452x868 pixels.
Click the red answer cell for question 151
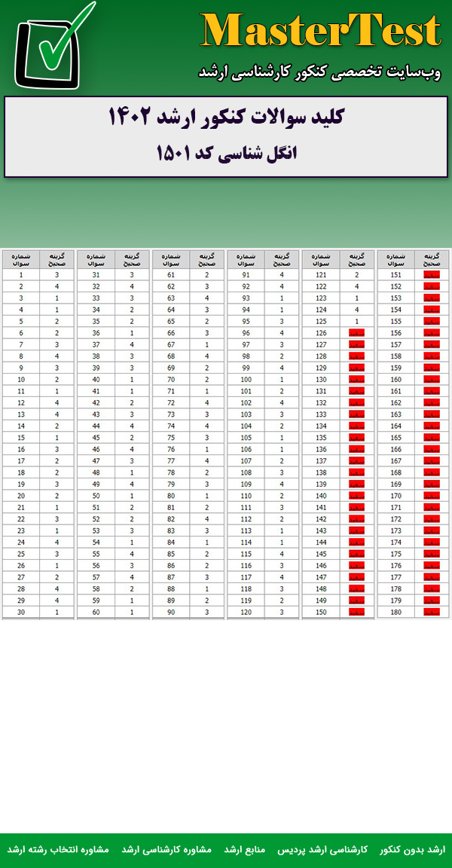coord(432,275)
